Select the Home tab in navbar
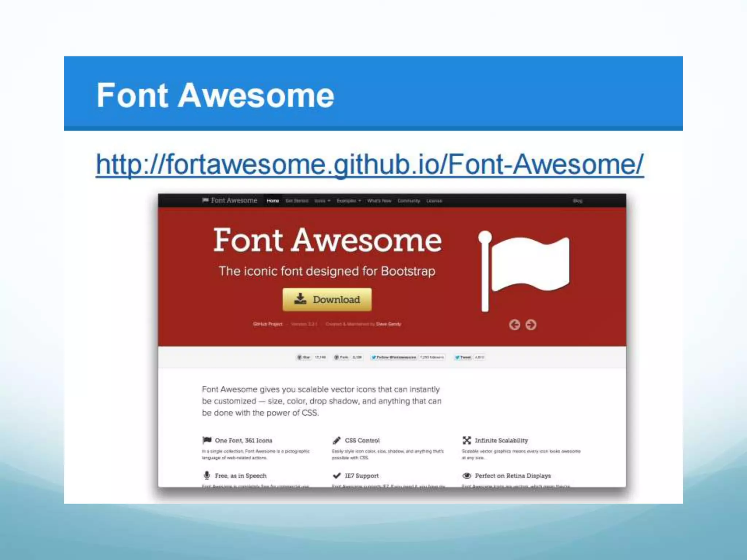747x560 pixels. (x=273, y=201)
